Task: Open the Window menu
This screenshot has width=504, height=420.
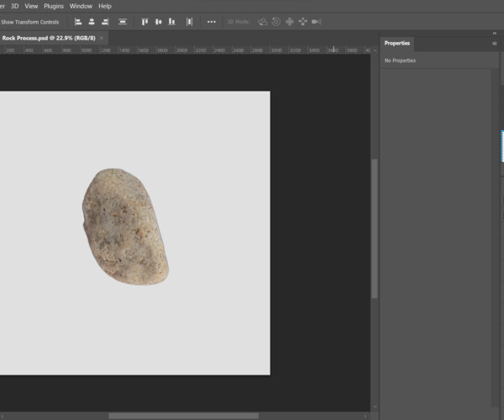Action: coord(81,6)
